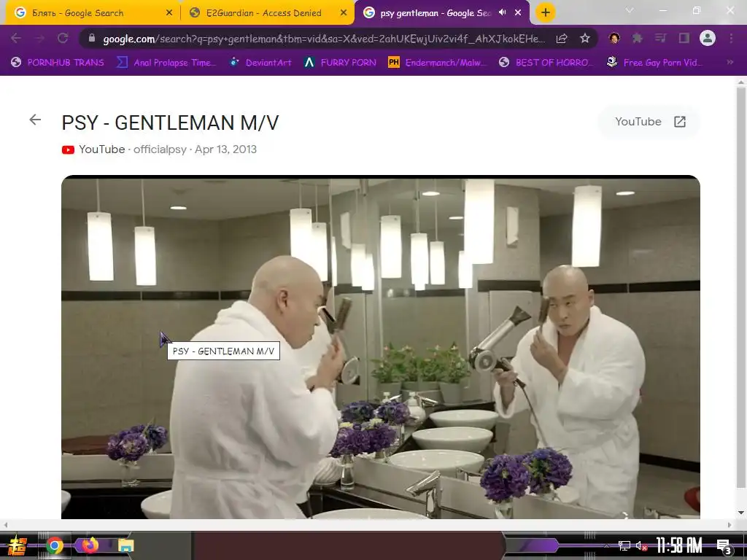Click the Apr 13, 2013 date
The height and width of the screenshot is (560, 747).
pyautogui.click(x=226, y=149)
